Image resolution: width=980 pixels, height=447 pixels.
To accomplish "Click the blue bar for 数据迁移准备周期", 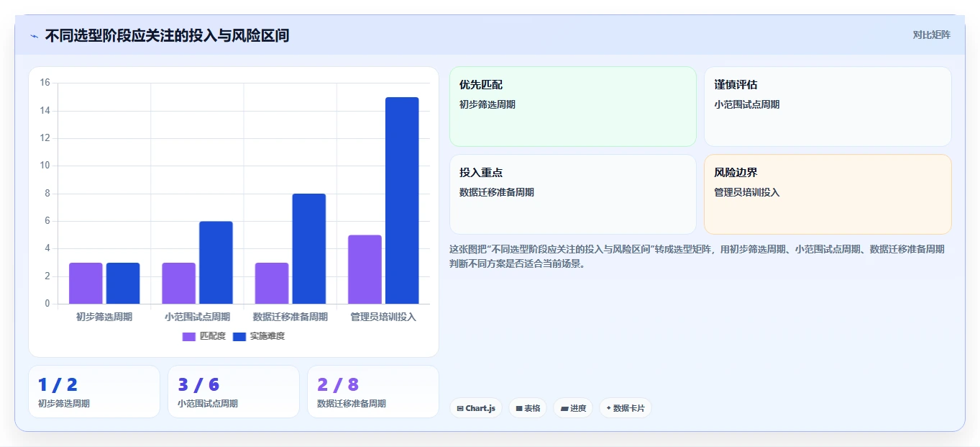I will pos(308,249).
